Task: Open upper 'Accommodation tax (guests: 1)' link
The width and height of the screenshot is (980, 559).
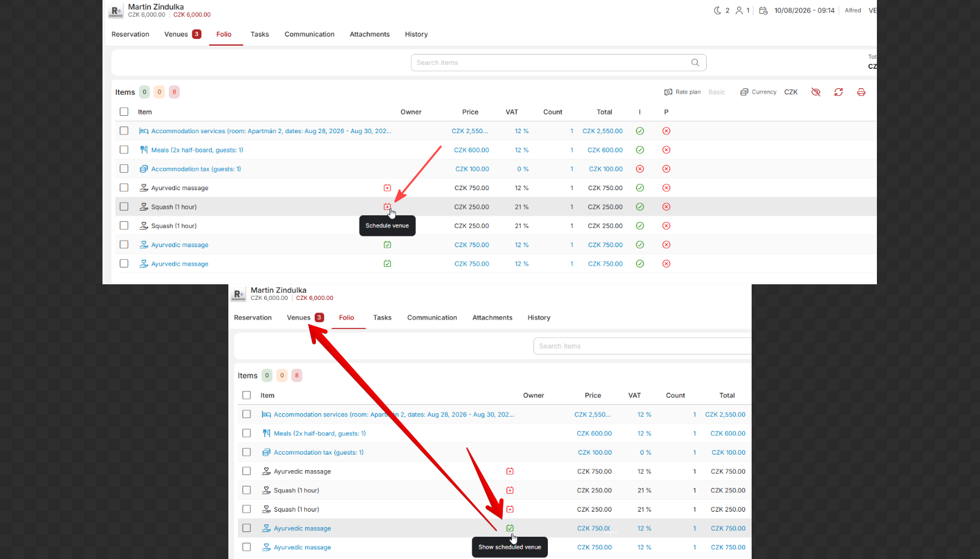Action: click(196, 169)
